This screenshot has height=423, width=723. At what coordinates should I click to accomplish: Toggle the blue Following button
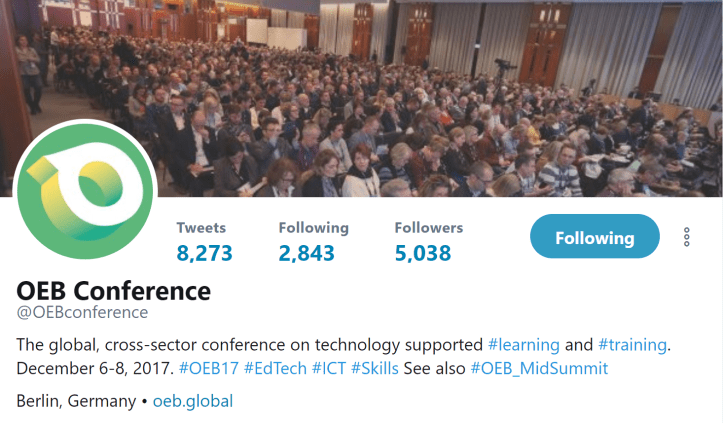coord(595,237)
